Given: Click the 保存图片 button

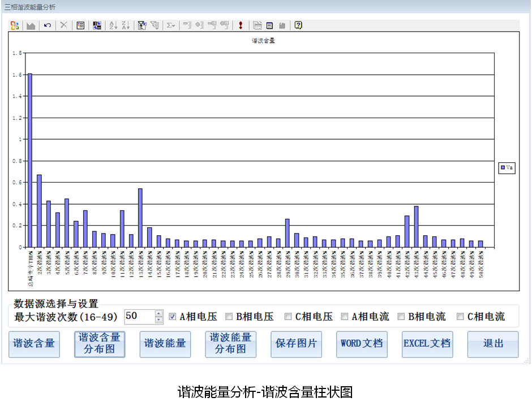Looking at the screenshot, I should tap(296, 344).
